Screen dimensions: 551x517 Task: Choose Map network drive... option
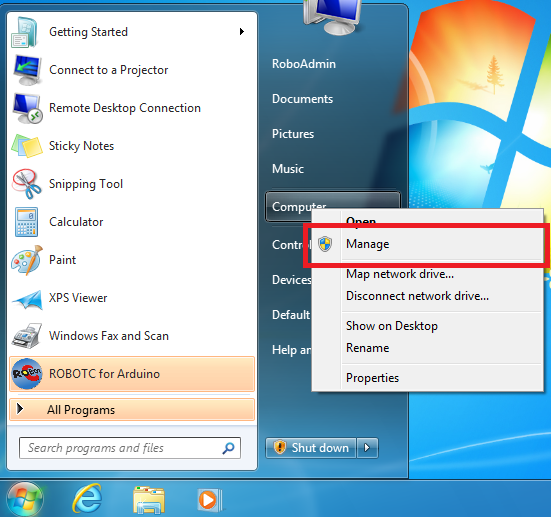coord(400,274)
